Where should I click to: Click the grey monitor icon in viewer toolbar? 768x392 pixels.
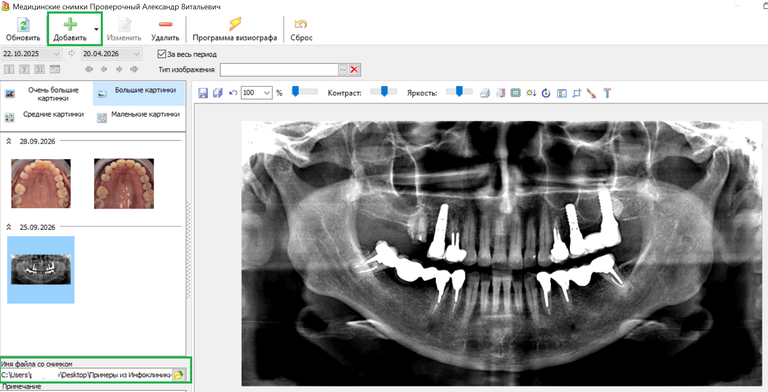tap(515, 93)
